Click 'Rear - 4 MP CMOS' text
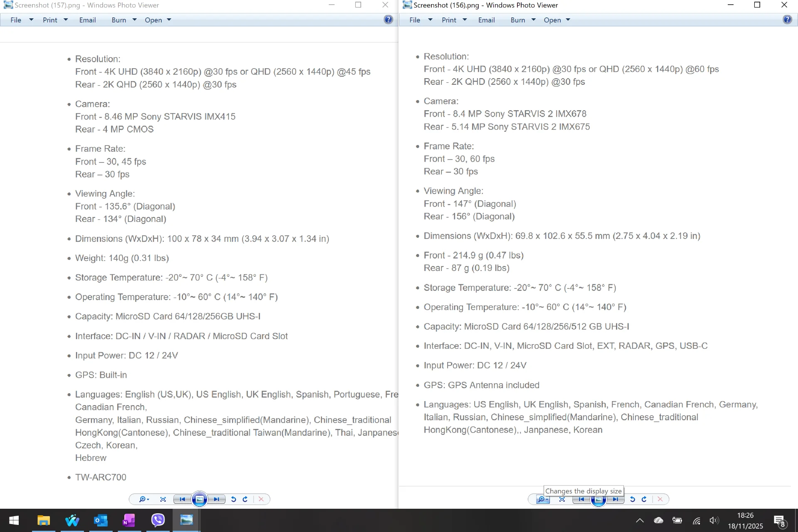 [x=114, y=129]
